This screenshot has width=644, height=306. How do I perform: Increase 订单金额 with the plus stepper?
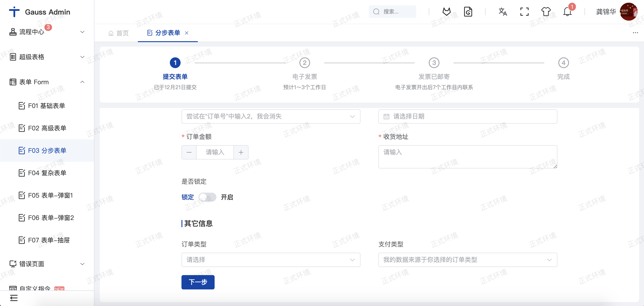click(241, 152)
